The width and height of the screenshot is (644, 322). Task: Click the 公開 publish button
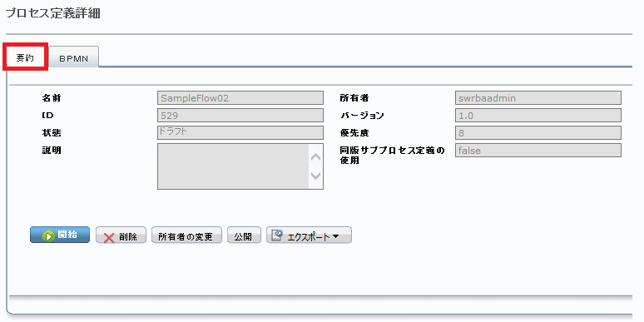244,235
